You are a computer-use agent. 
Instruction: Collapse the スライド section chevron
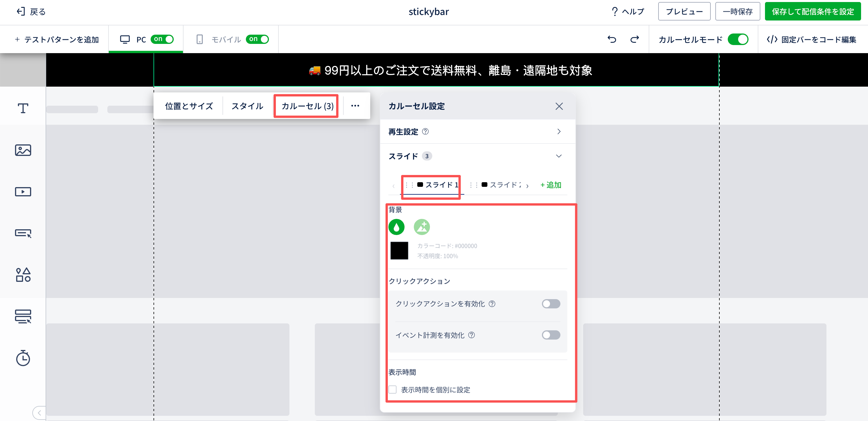click(x=559, y=156)
